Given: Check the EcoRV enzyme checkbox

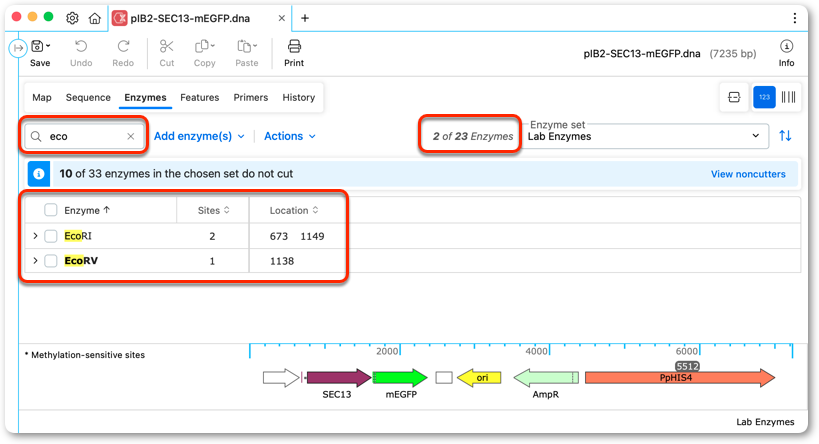Looking at the screenshot, I should tap(51, 261).
